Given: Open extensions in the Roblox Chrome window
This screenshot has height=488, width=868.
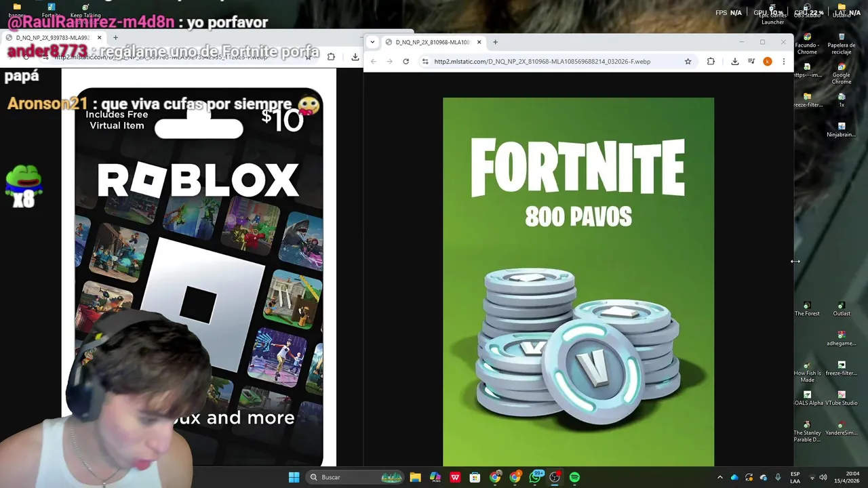Looking at the screenshot, I should (331, 57).
